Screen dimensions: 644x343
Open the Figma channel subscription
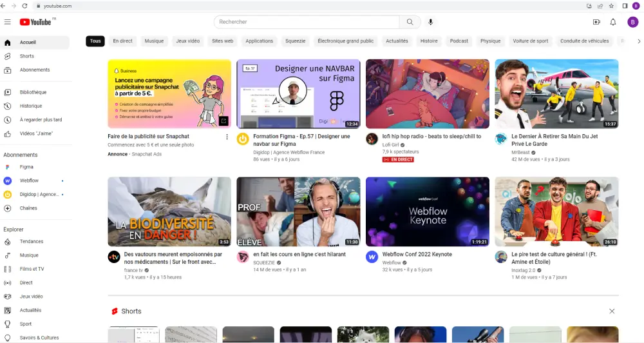35,167
